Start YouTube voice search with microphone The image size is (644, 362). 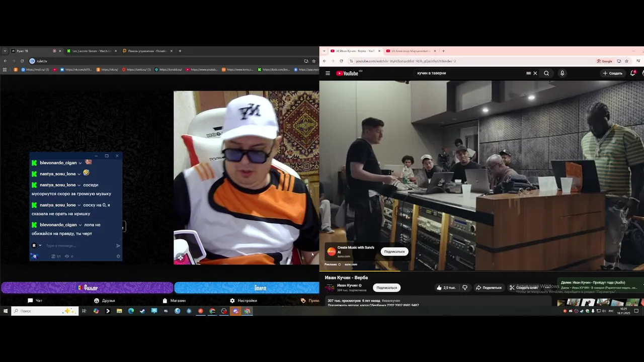(562, 73)
